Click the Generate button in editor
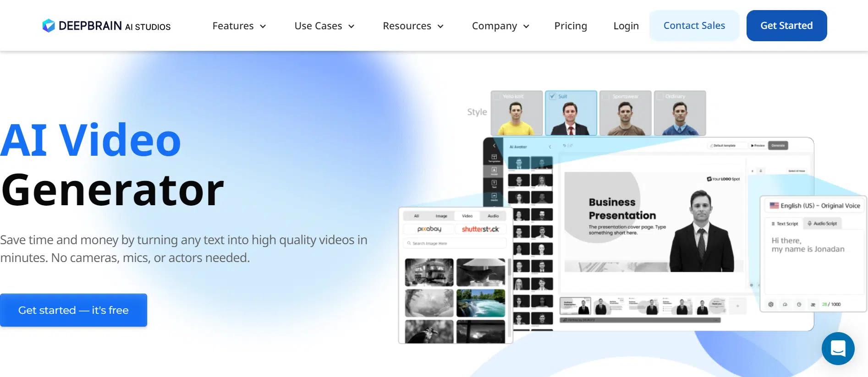Image resolution: width=868 pixels, height=377 pixels. click(778, 146)
